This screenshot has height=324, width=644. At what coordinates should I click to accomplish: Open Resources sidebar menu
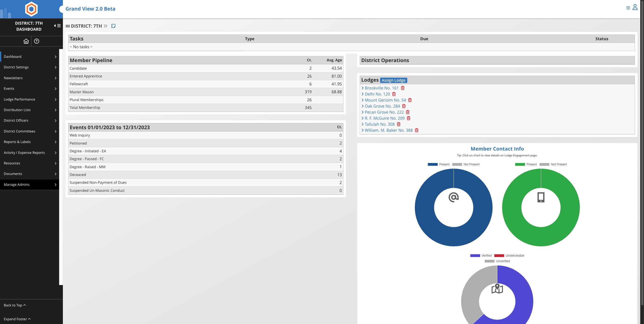pyautogui.click(x=29, y=163)
